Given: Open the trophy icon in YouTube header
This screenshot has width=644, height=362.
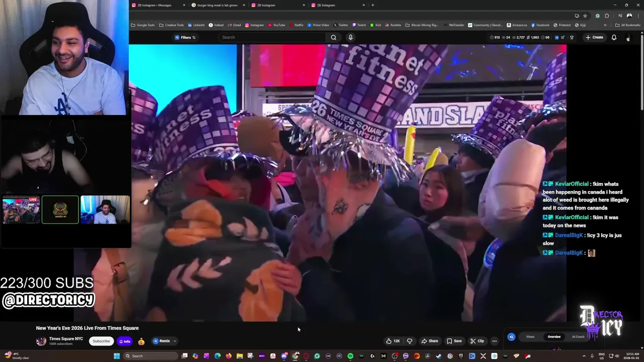Looking at the screenshot, I should click(x=572, y=37).
